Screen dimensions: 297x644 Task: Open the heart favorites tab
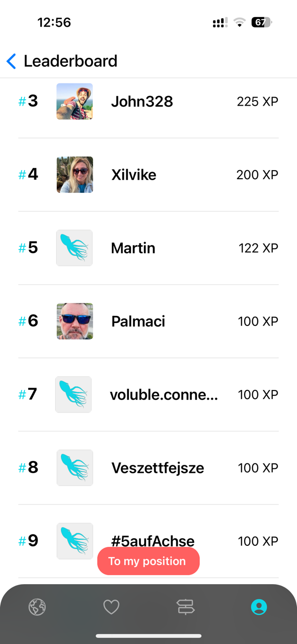click(x=111, y=607)
